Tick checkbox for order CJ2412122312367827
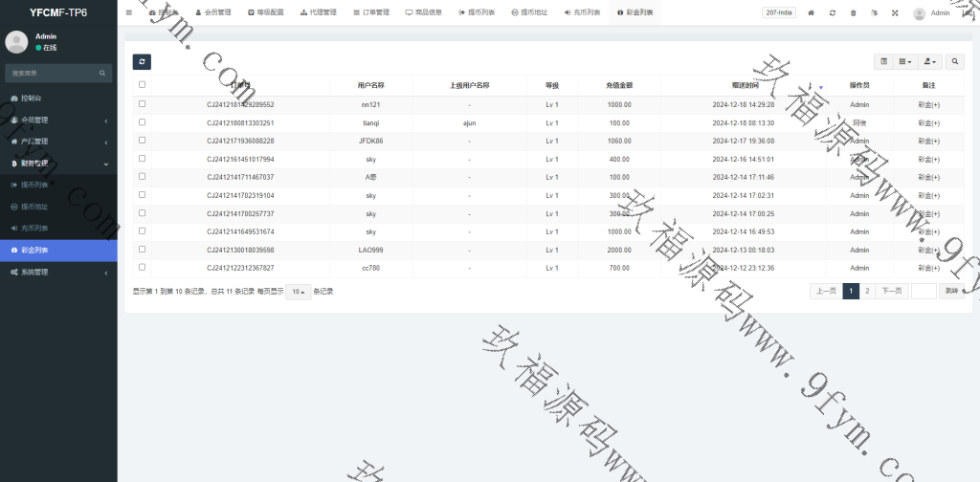Screen dimensions: 980x482 (143, 268)
